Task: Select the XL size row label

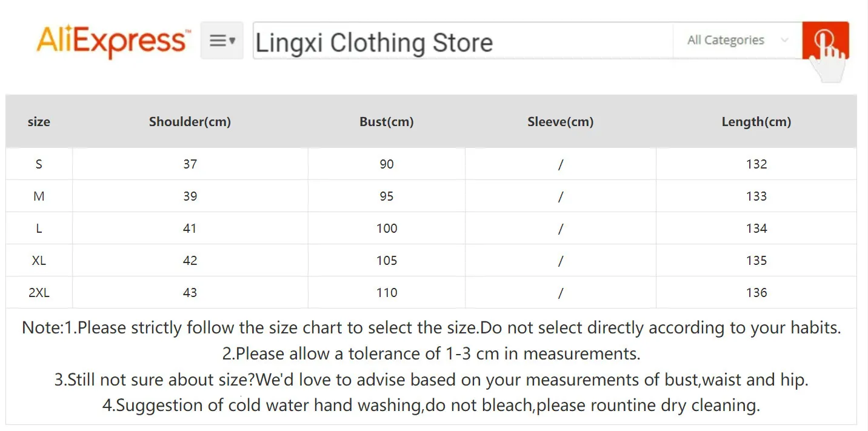Action: click(39, 261)
